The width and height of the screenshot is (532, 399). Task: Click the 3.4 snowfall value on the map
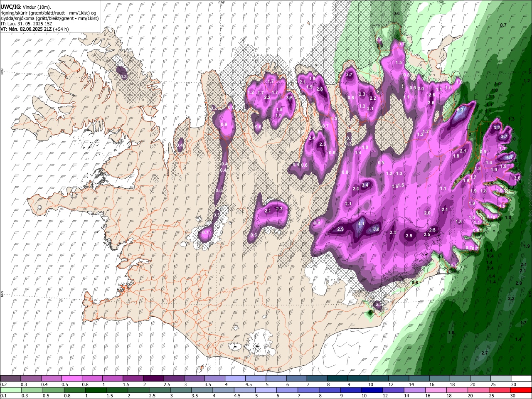tap(365, 185)
